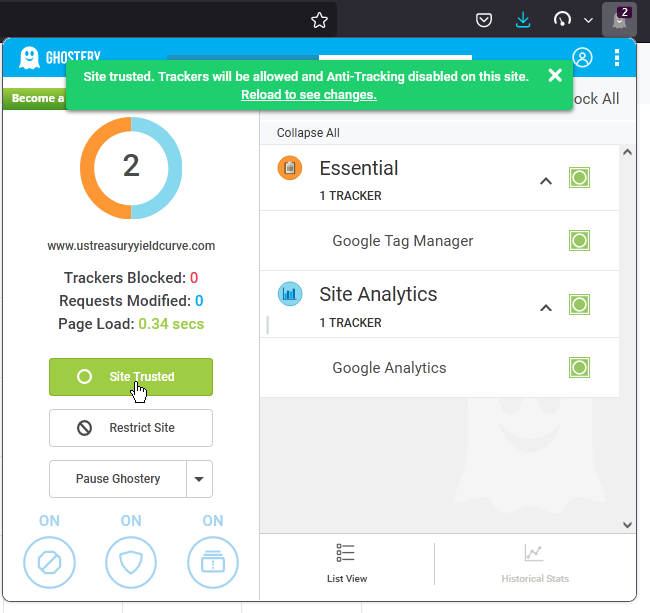The width and height of the screenshot is (650, 613).
Task: Collapse the Site Analytics category chevron
Action: (x=546, y=308)
